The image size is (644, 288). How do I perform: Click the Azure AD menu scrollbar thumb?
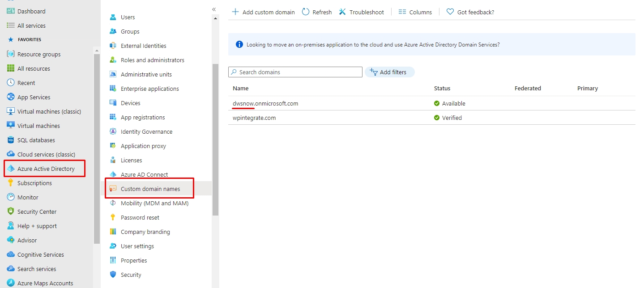pyautogui.click(x=215, y=140)
